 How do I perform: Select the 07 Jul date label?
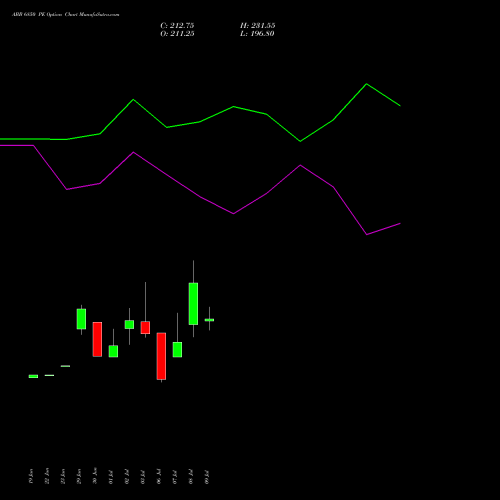[x=175, y=477]
